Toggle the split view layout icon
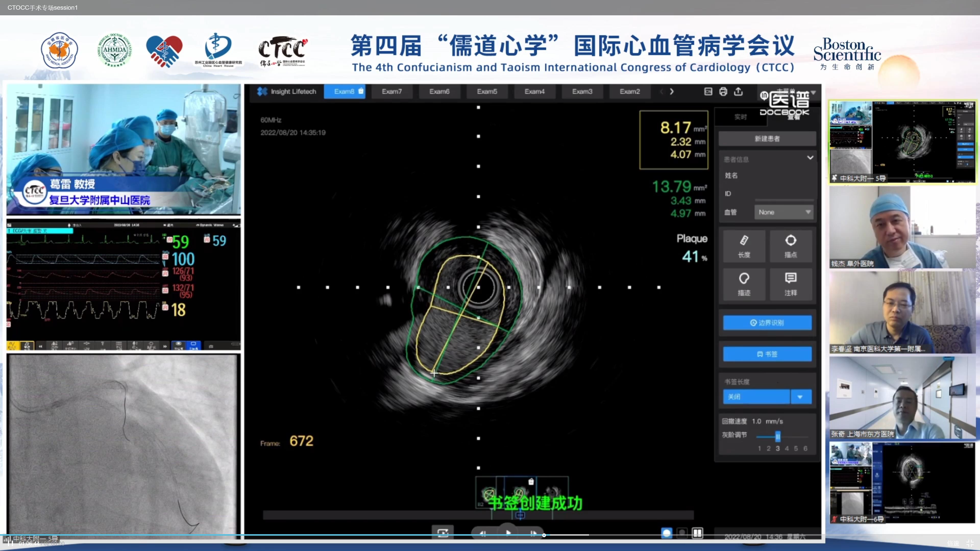 (697, 533)
